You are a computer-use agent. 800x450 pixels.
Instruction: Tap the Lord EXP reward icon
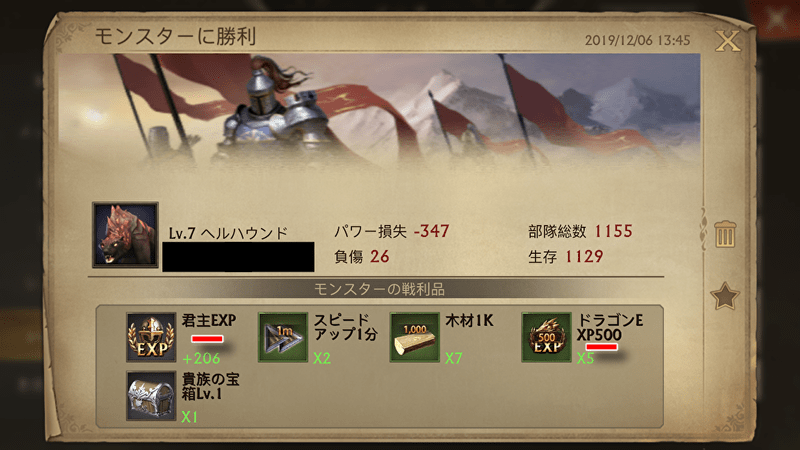(151, 337)
